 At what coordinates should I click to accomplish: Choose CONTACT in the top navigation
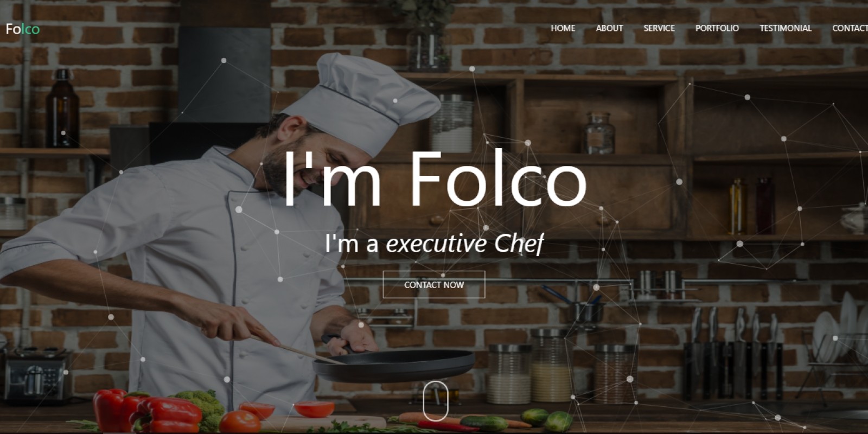coord(850,28)
